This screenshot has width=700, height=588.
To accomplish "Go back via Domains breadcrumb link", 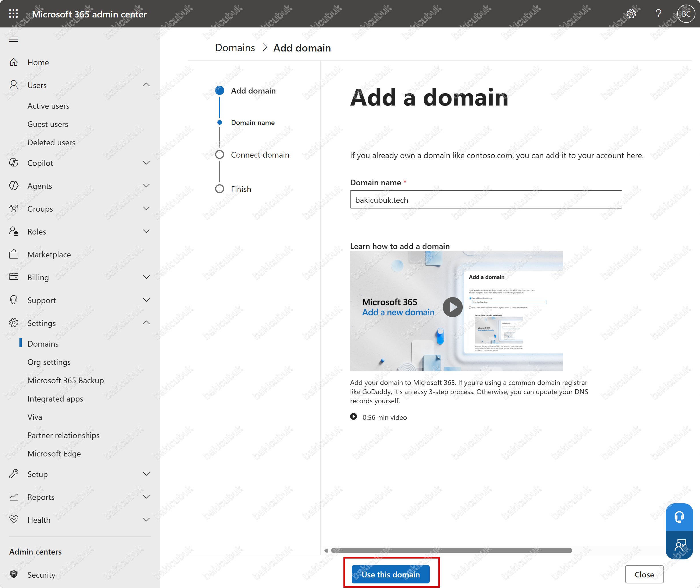I will pyautogui.click(x=235, y=48).
